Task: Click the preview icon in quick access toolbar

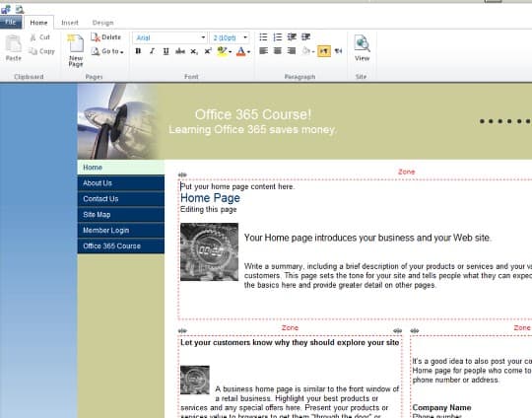Action: [20, 9]
